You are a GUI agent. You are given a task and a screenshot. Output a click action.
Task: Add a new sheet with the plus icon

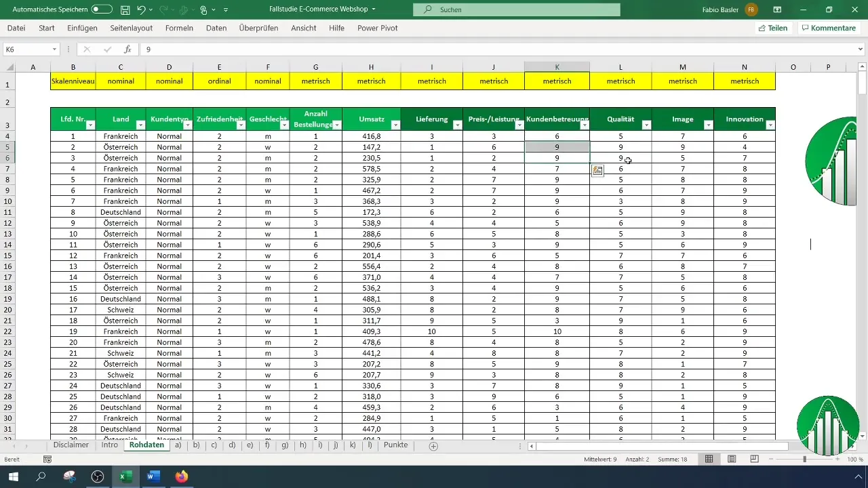(433, 446)
